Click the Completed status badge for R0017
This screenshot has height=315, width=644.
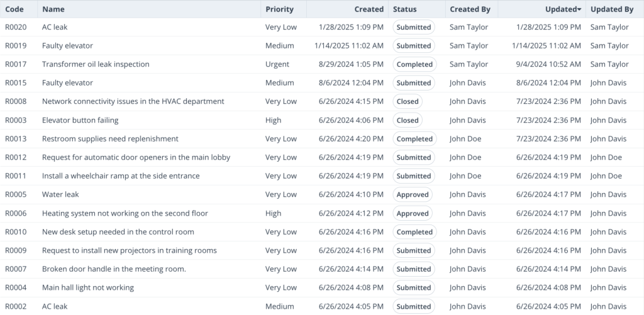tap(414, 64)
